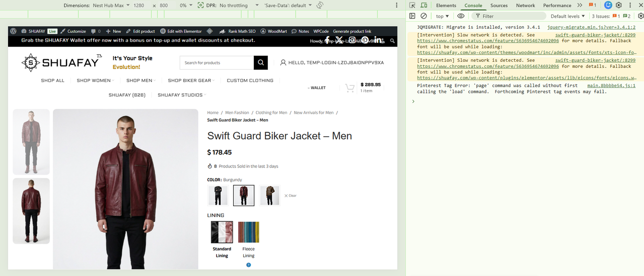Click the 3 Issues counter in the console toolbar
The width and height of the screenshot is (644, 276).
pyautogui.click(x=611, y=16)
